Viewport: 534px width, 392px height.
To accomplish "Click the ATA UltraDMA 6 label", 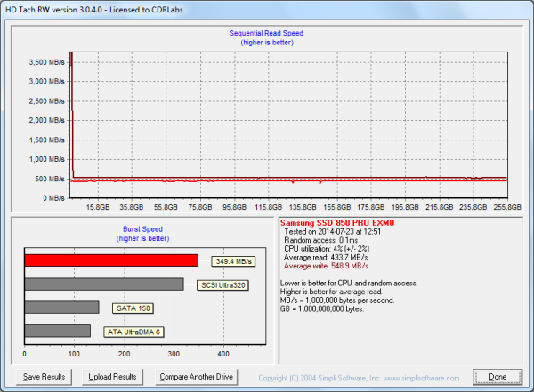I will click(133, 332).
